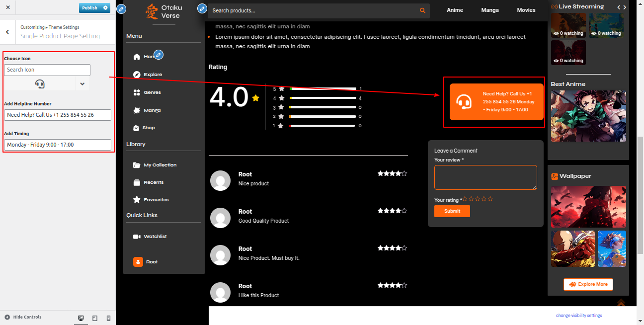The image size is (644, 325).
Task: Set rating using the first empty star
Action: tap(465, 199)
